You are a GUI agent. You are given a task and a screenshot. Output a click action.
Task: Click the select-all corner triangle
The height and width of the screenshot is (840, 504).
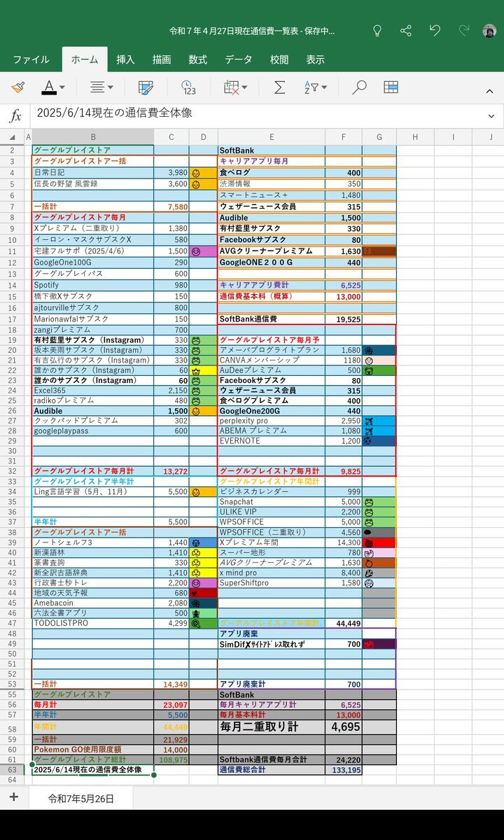pyautogui.click(x=12, y=136)
